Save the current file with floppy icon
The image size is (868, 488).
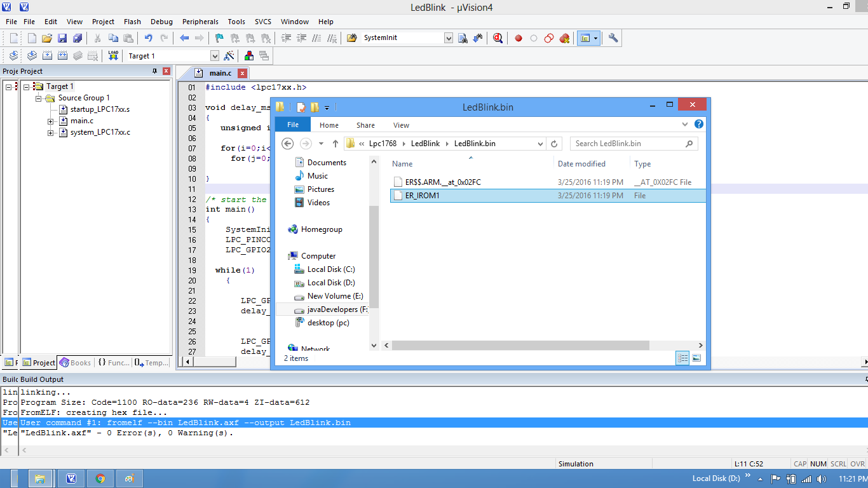(62, 38)
